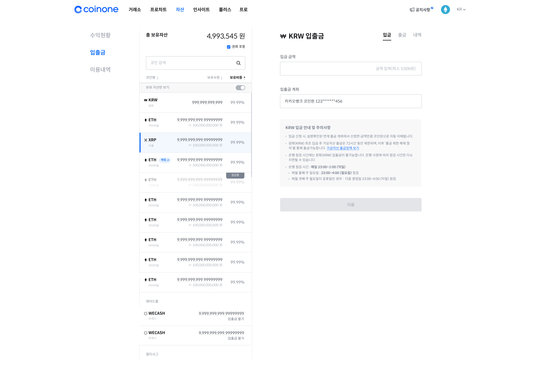Open the 프로차트 menu
This screenshot has height=392, width=540.
coord(158,10)
